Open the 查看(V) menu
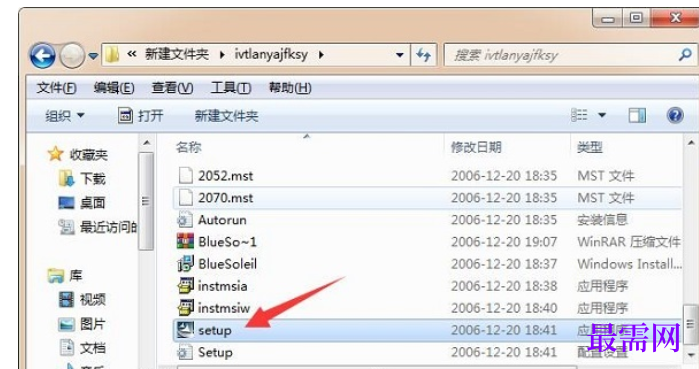699x369 pixels. tap(172, 88)
